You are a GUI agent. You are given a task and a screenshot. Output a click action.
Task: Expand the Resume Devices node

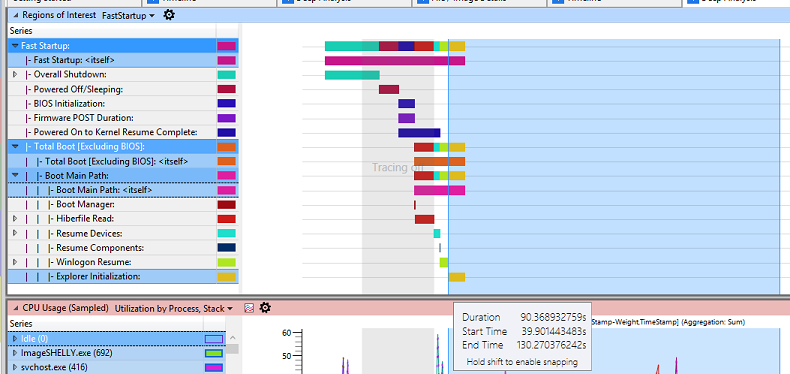pyautogui.click(x=15, y=233)
